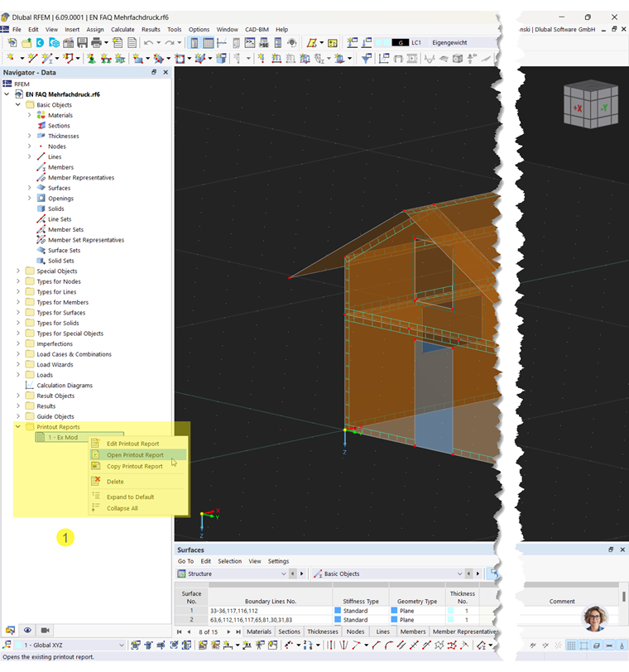Image resolution: width=629 pixels, height=672 pixels.
Task: Click the new member tool icon
Action: pyautogui.click(x=46, y=58)
